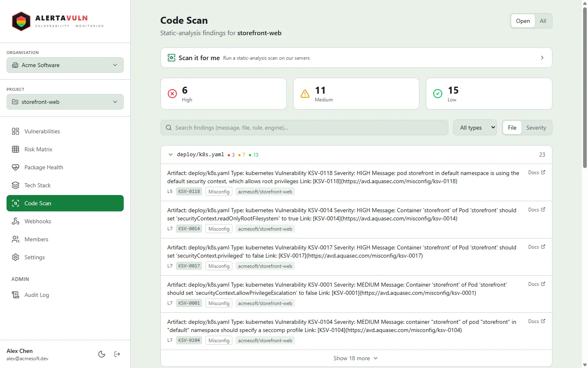Click the Alex Chen user name
This screenshot has width=588, height=368.
pos(20,351)
